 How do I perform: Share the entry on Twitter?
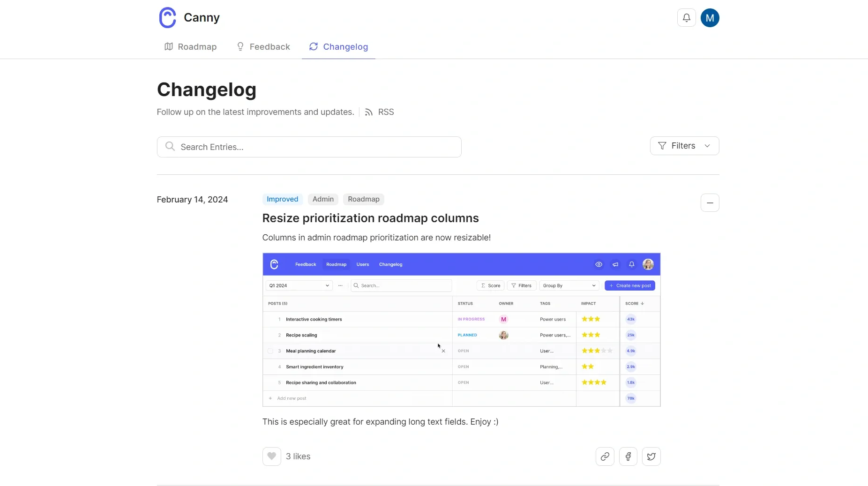(651, 456)
